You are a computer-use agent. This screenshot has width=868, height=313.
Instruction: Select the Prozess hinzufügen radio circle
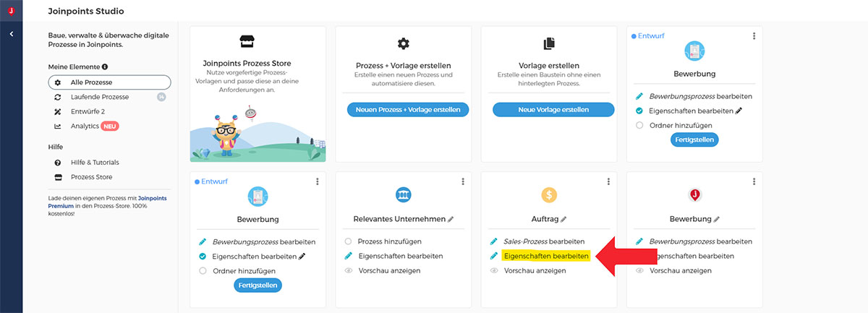349,241
